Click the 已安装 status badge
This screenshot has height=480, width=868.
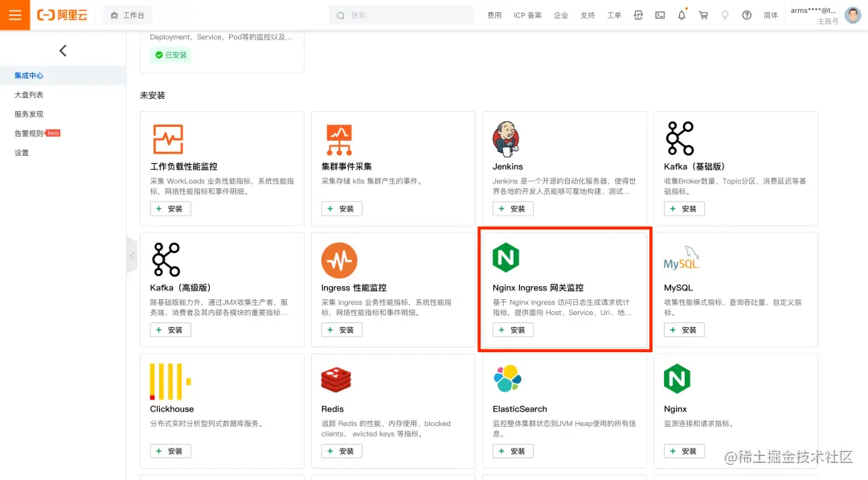171,55
